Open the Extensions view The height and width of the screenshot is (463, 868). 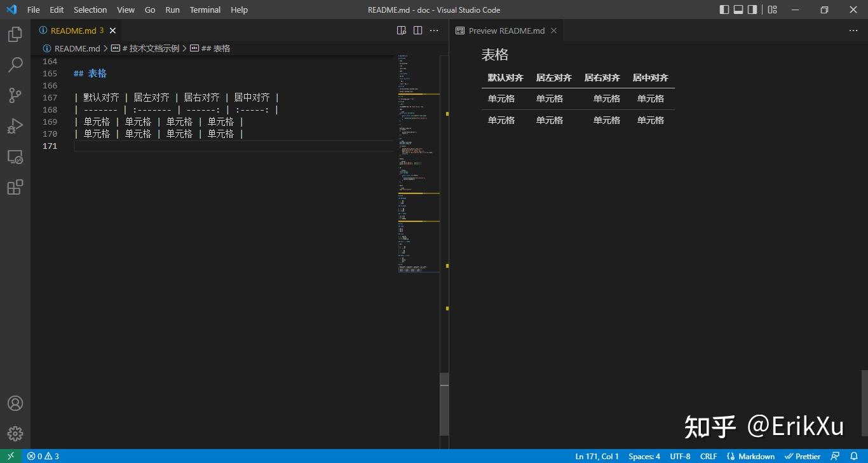coord(15,187)
